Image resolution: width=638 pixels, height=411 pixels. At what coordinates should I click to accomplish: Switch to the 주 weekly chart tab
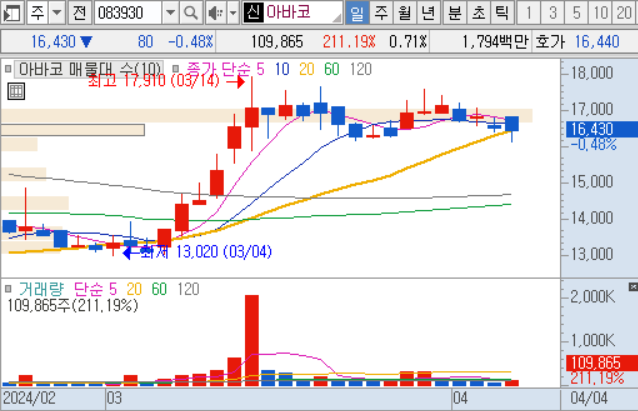pyautogui.click(x=381, y=13)
